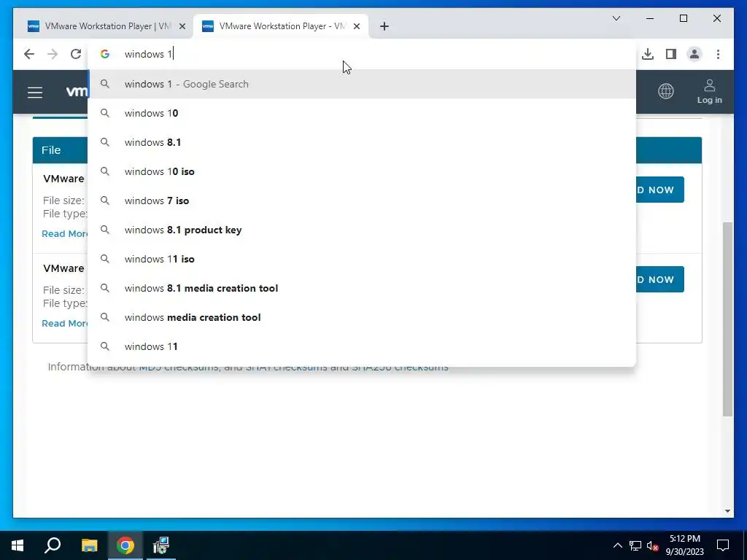Choose the 'windows 10' suggestion
Image resolution: width=747 pixels, height=560 pixels.
pyautogui.click(x=362, y=113)
